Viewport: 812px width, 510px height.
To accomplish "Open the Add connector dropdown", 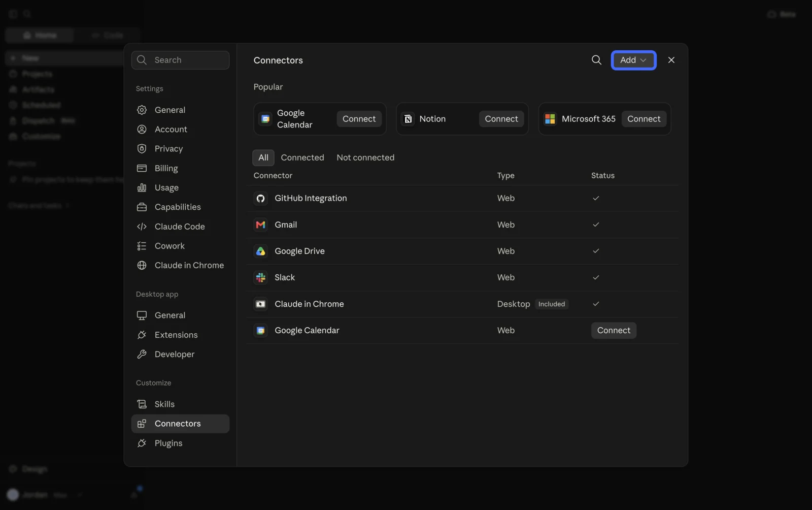I will pyautogui.click(x=633, y=60).
